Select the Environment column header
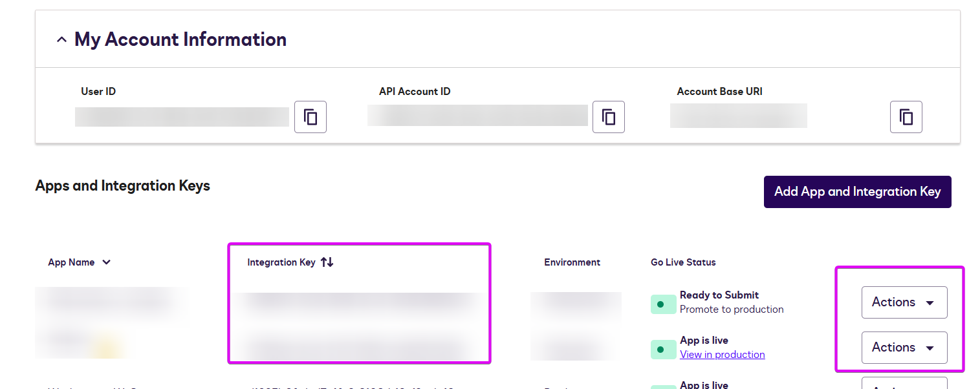The width and height of the screenshot is (980, 389). 572,262
